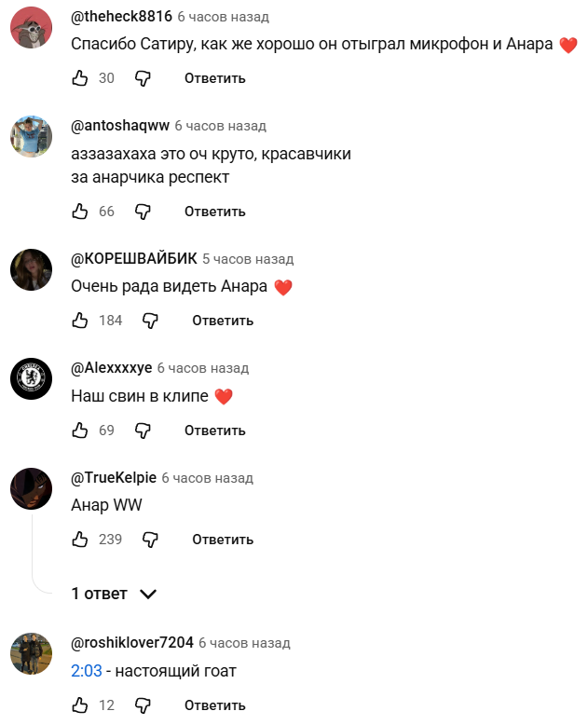Image resolution: width=588 pixels, height=725 pixels.
Task: Like the comment by @КОРЕШВАЙБИК
Action: [x=80, y=321]
